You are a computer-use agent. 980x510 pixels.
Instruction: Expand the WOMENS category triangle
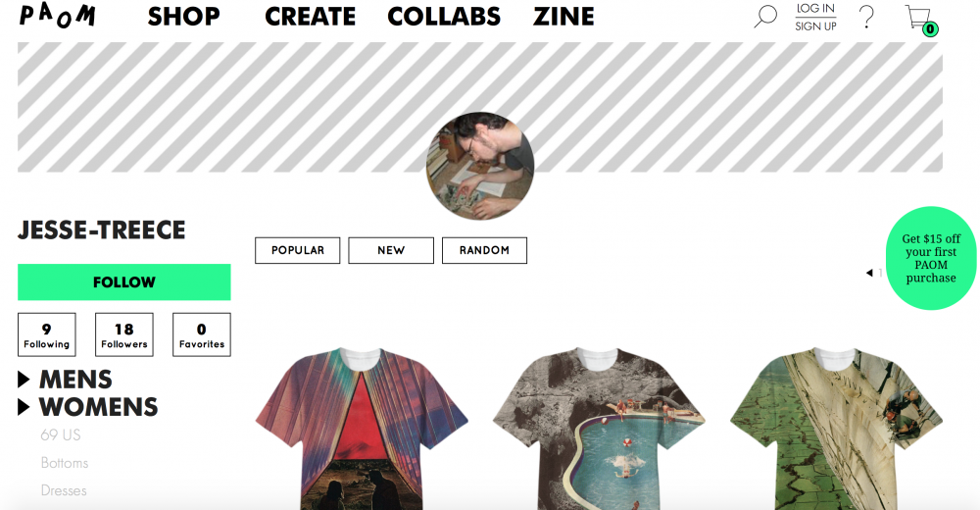click(x=24, y=407)
